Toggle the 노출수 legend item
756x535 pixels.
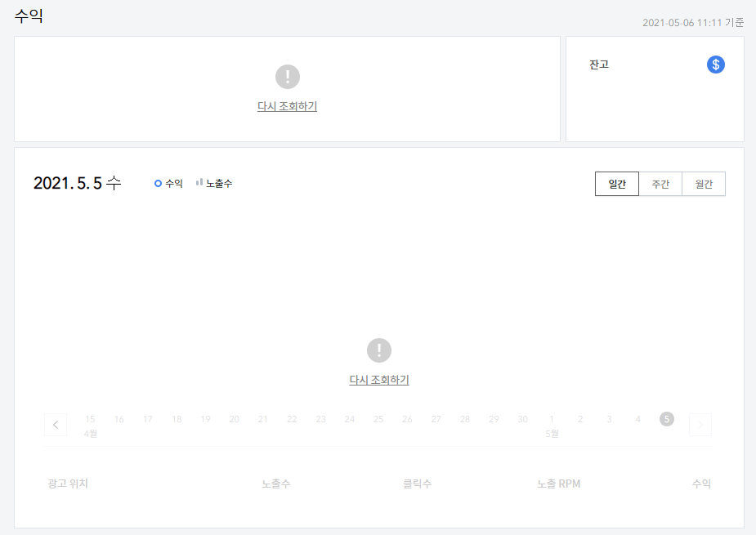click(x=214, y=184)
